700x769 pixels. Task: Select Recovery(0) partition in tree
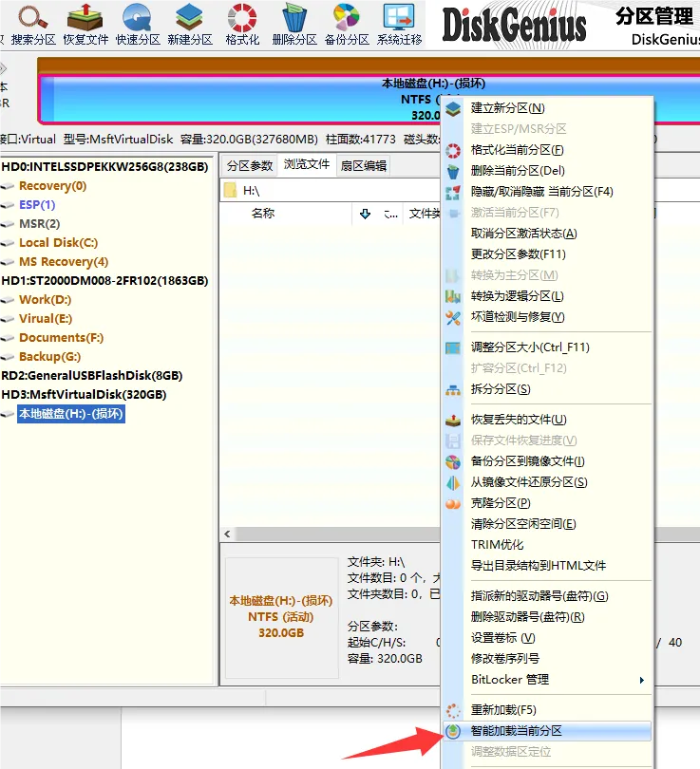coord(52,186)
